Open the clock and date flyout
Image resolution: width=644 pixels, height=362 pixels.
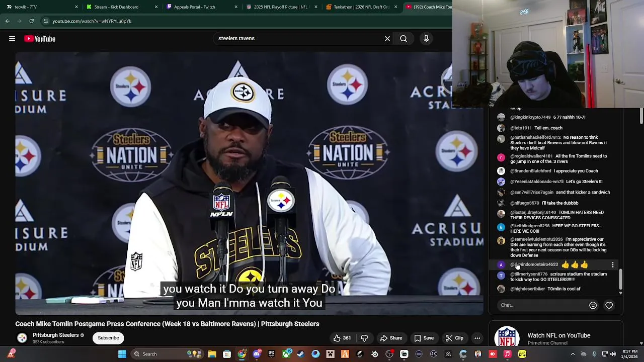tap(629, 354)
